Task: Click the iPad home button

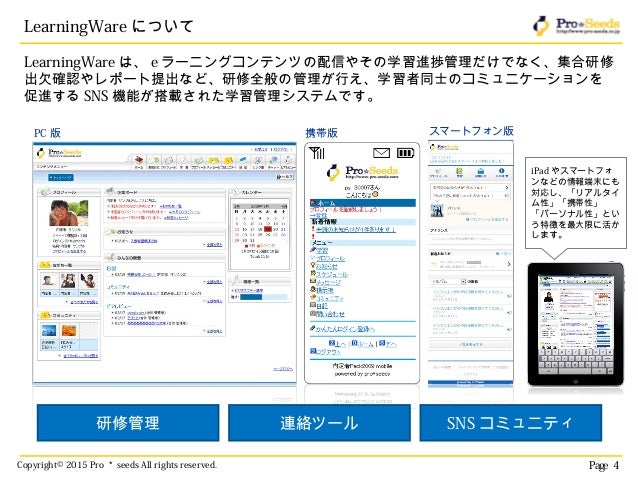Action: 575,381
